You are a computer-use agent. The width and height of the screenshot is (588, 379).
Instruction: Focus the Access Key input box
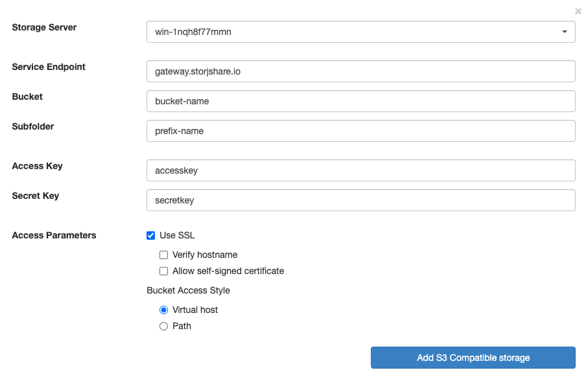(360, 170)
